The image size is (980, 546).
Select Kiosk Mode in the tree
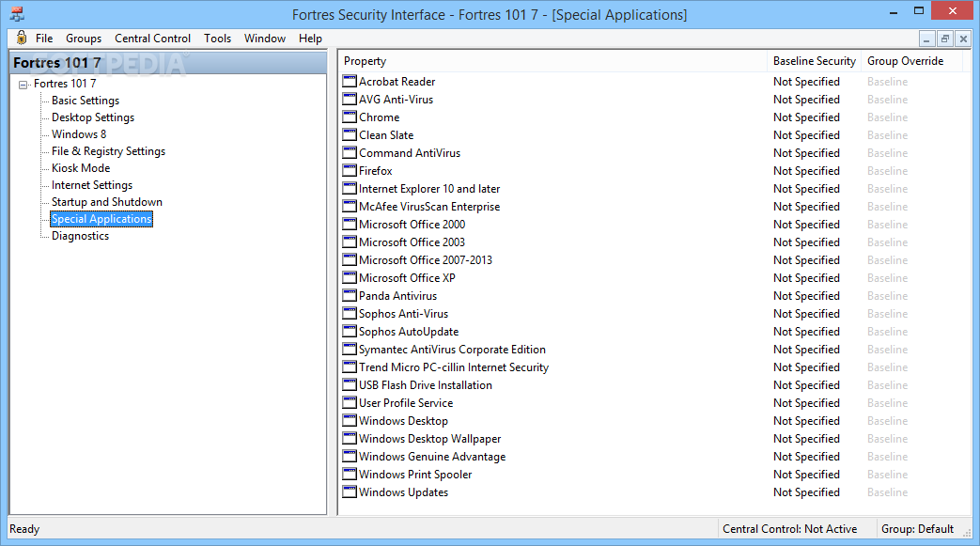81,167
